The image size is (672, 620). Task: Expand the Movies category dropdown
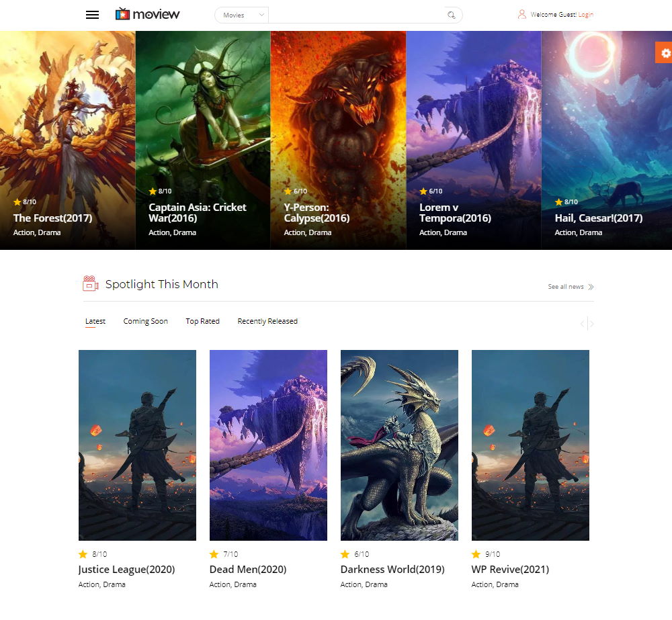(x=242, y=15)
